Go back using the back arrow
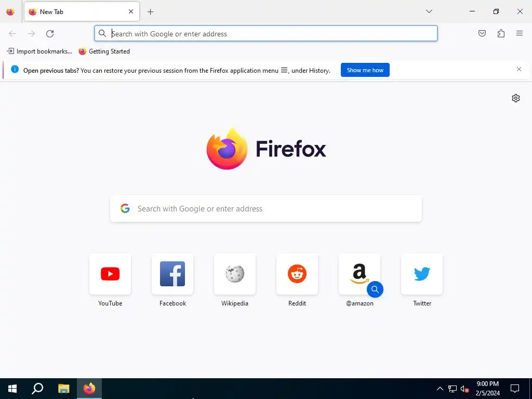Viewport: 532px width, 399px height. coord(12,34)
